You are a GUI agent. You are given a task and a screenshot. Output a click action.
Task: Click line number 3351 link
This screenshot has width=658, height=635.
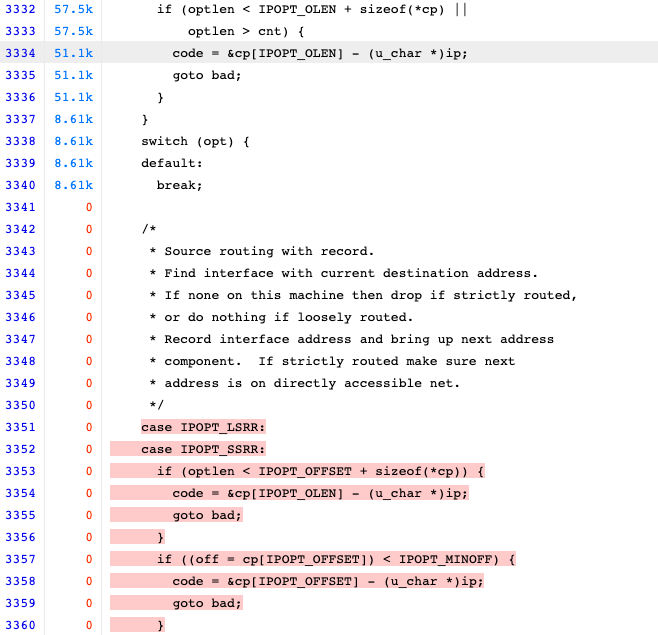(x=21, y=427)
